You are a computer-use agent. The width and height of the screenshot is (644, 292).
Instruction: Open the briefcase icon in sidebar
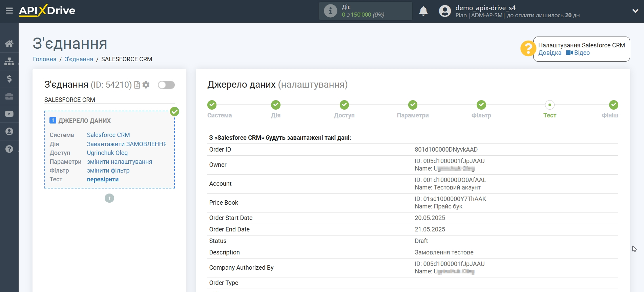[x=9, y=96]
